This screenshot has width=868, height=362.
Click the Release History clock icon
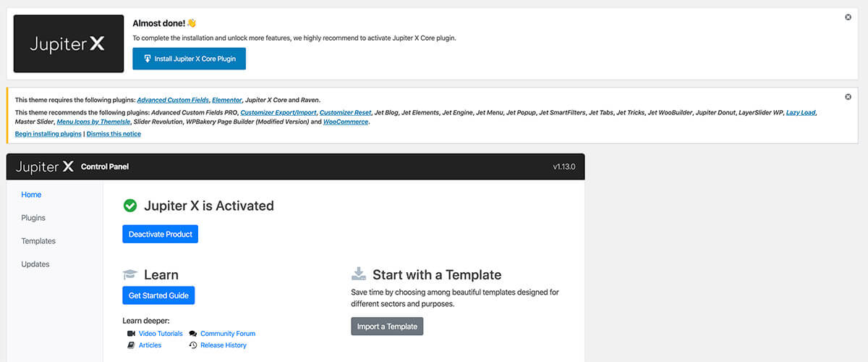pyautogui.click(x=193, y=345)
